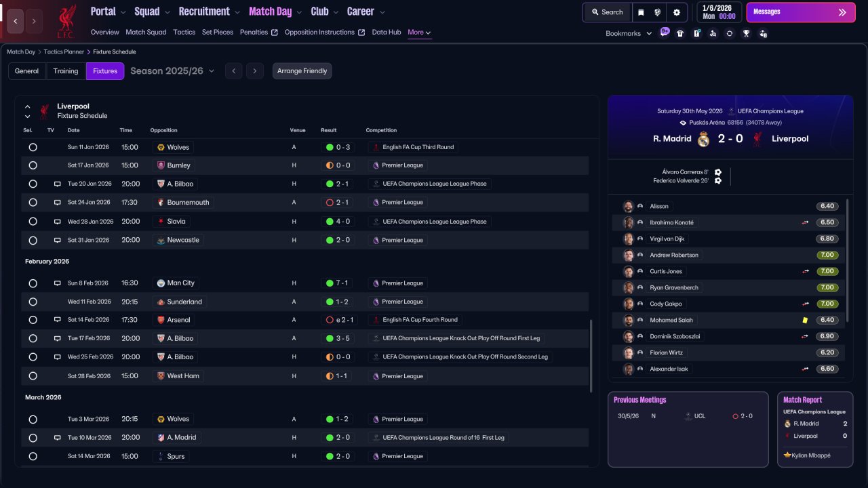Select the West Ham fixture radio button
The width and height of the screenshot is (868, 488).
point(33,376)
